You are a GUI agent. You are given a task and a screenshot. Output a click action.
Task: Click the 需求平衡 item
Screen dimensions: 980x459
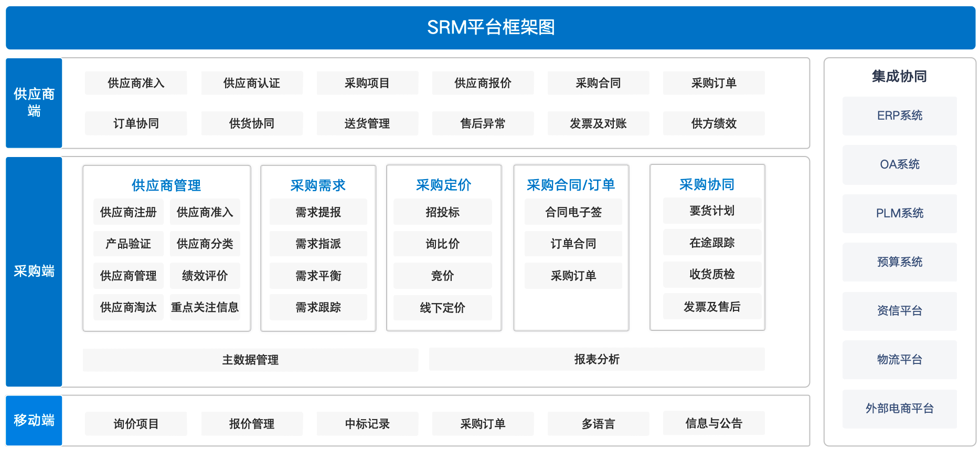point(318,276)
